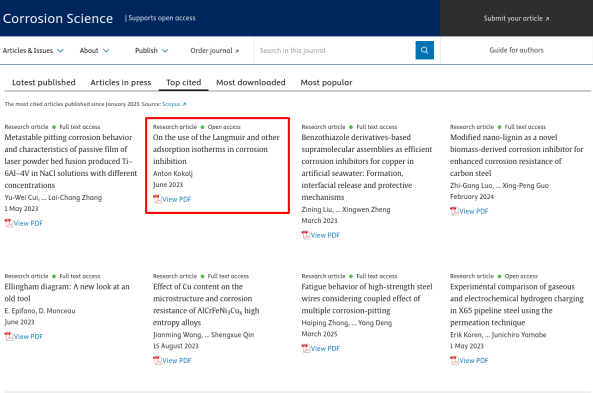Click the arrow icon beside Submit your article

[x=547, y=19]
